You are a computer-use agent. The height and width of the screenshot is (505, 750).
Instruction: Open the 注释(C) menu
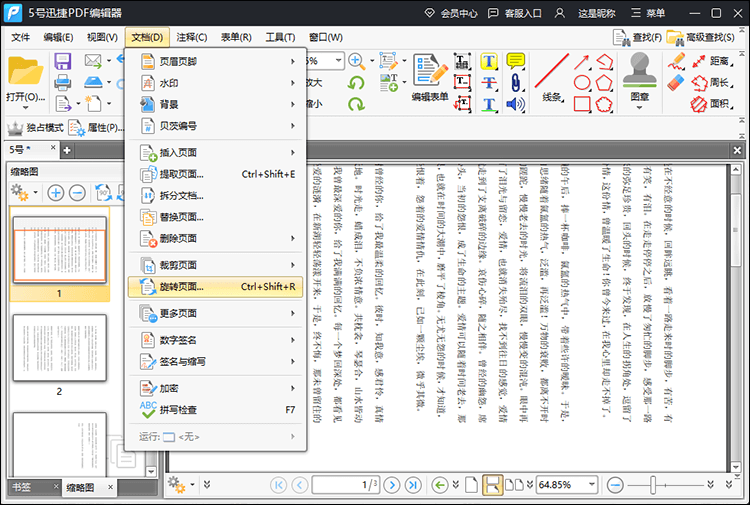192,37
